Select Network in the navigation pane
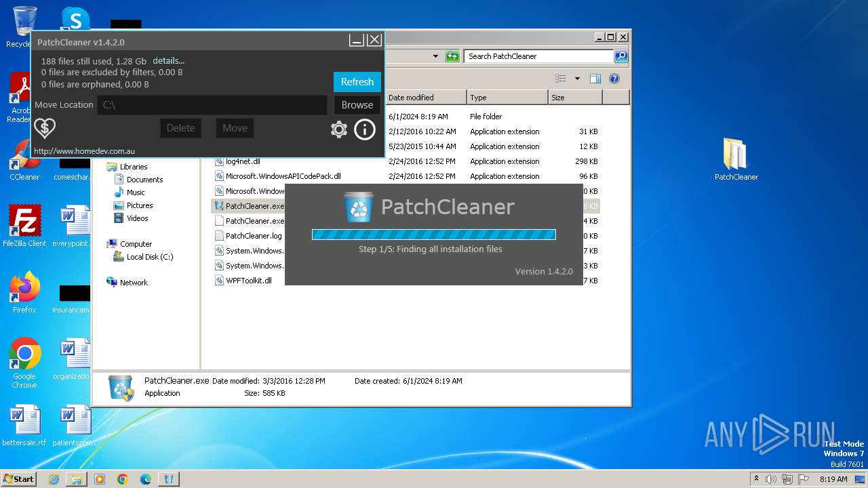 click(x=134, y=283)
